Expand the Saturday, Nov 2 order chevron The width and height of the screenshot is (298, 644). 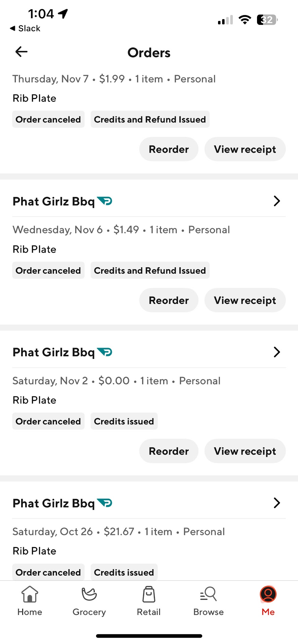coord(276,352)
